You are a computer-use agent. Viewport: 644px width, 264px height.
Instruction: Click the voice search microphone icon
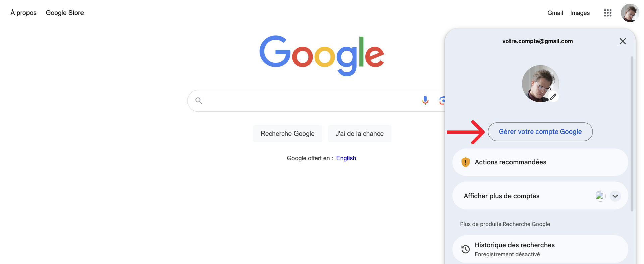(x=425, y=100)
